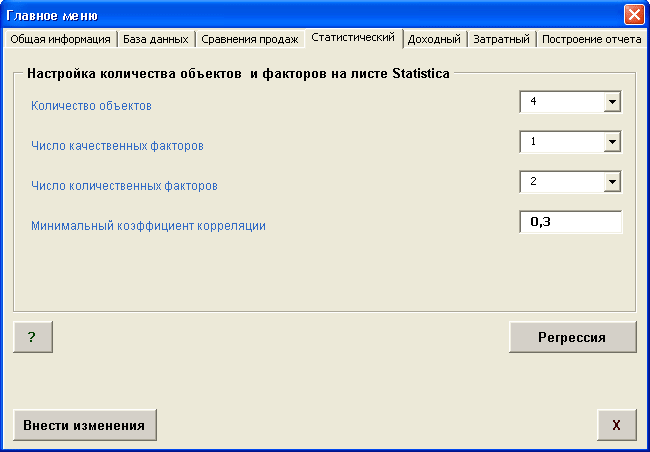
Task: Open the Число качественных факторов dropdown arrow
Action: click(612, 142)
